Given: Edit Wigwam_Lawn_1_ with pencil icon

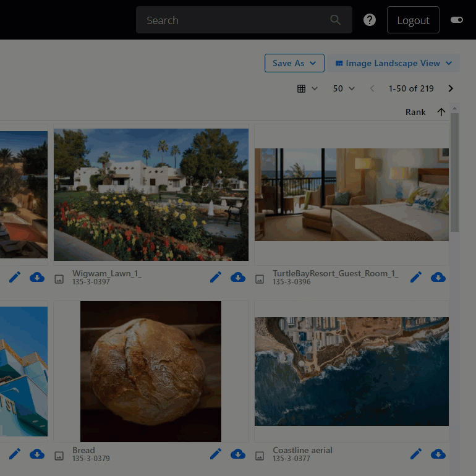Looking at the screenshot, I should [x=216, y=277].
